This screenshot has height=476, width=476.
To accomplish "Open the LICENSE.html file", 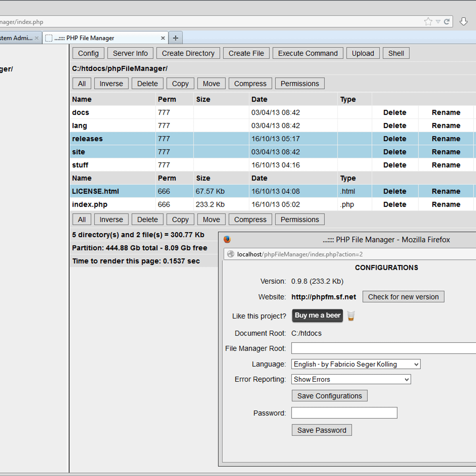I will coord(96,191).
